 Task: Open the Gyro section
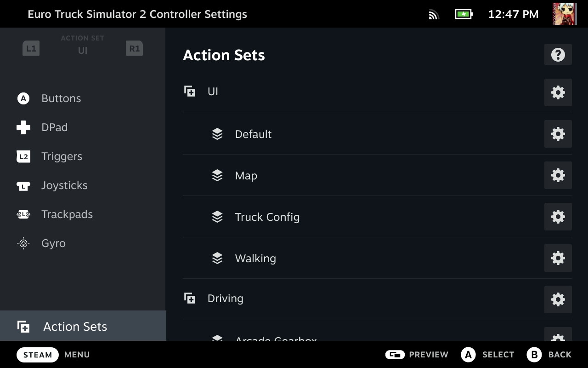pos(53,243)
